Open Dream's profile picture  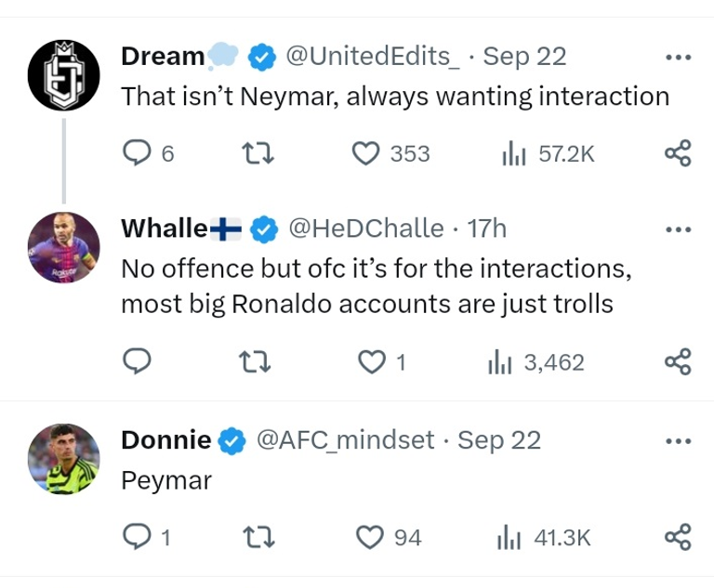(64, 76)
